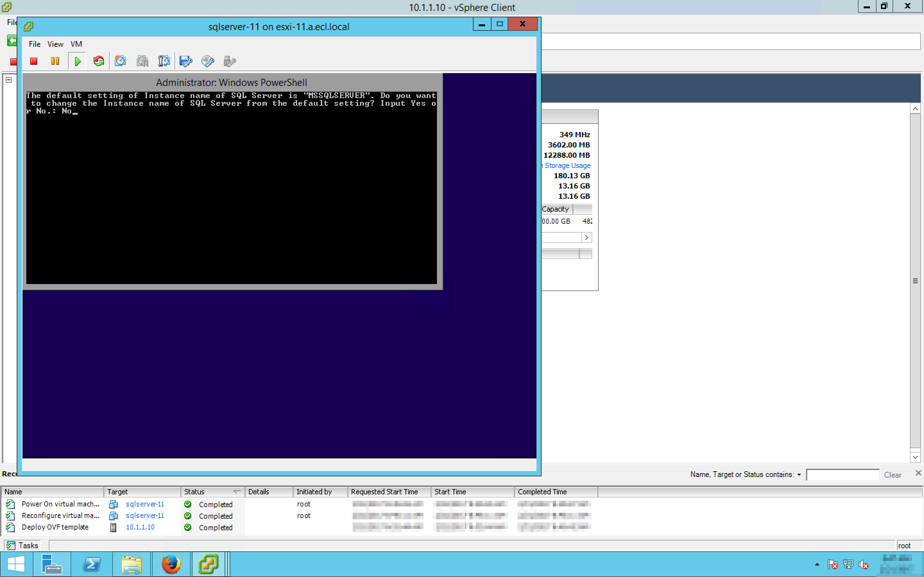The width and height of the screenshot is (924, 577).
Task: Open the Snapshot Manager icon
Action: click(164, 61)
